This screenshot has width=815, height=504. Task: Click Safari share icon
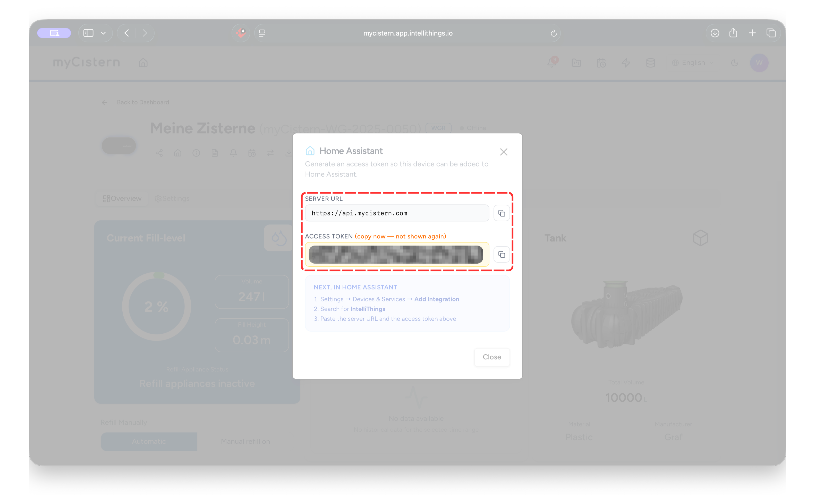(733, 33)
